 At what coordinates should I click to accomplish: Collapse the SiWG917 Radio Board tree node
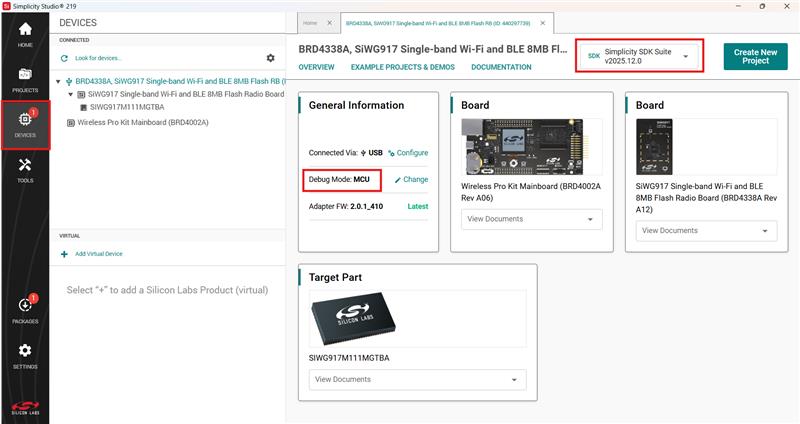(x=70, y=94)
